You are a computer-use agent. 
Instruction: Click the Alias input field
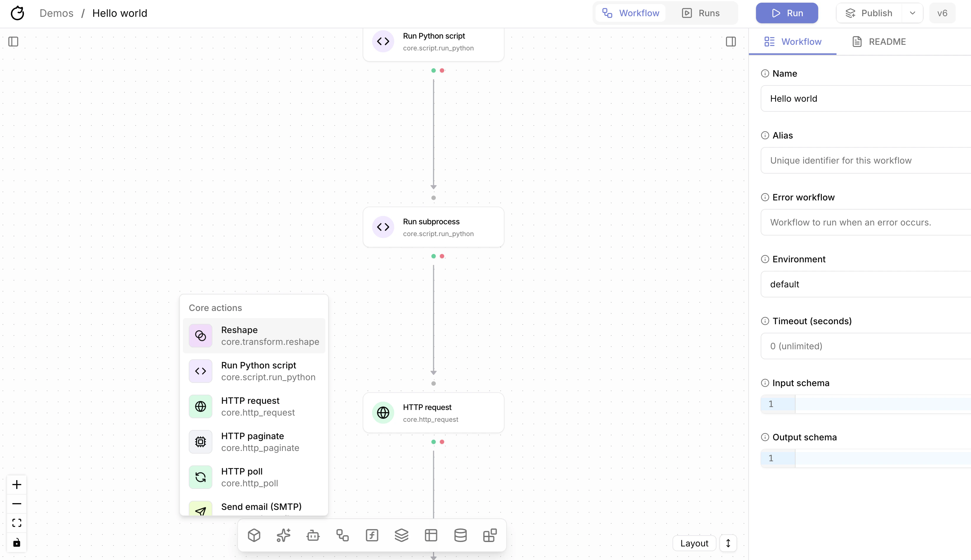(x=866, y=160)
